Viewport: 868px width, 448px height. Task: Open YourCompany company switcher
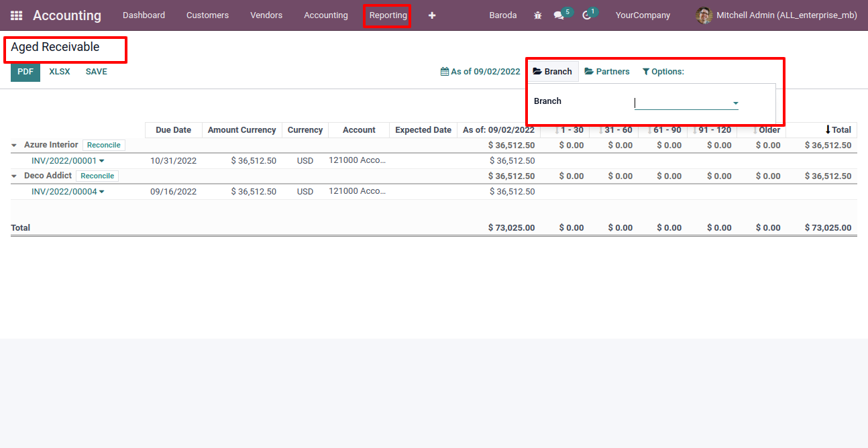point(643,15)
